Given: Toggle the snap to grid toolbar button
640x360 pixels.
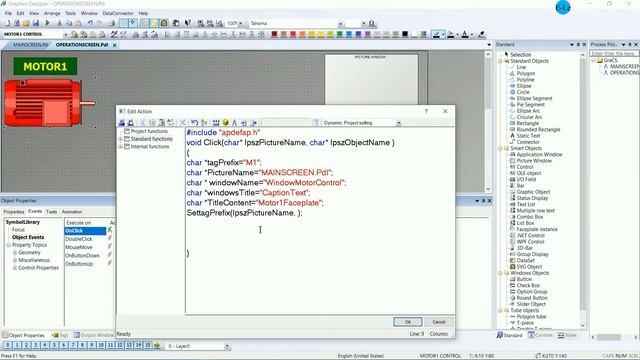Looking at the screenshot, I should (x=133, y=24).
